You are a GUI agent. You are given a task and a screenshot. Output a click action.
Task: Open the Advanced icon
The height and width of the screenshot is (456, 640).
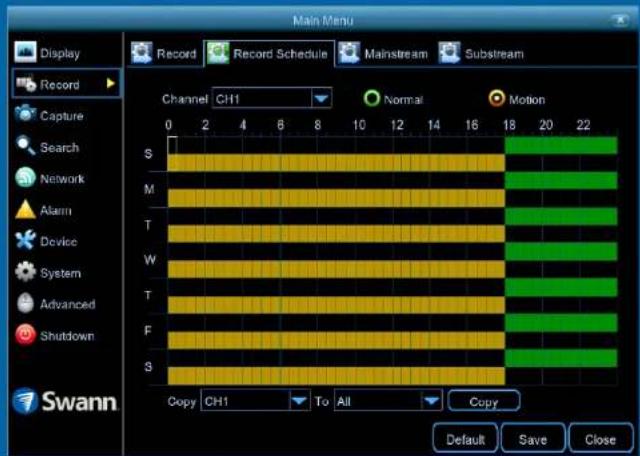click(25, 303)
